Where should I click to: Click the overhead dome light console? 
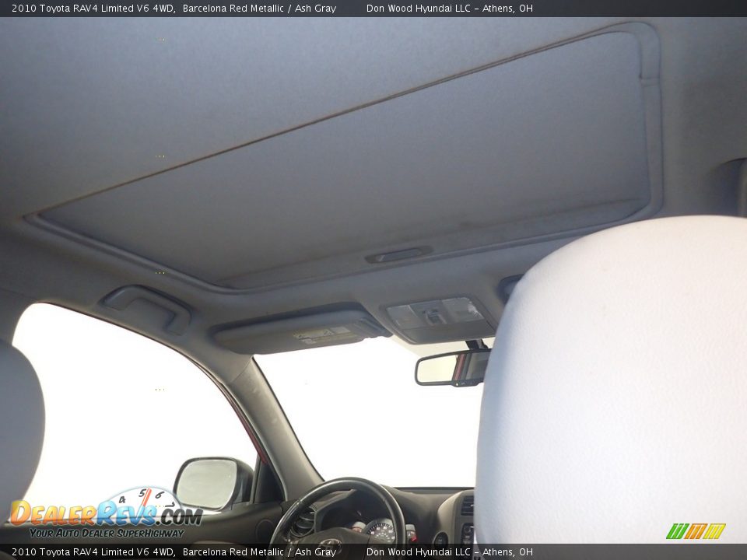tap(439, 317)
